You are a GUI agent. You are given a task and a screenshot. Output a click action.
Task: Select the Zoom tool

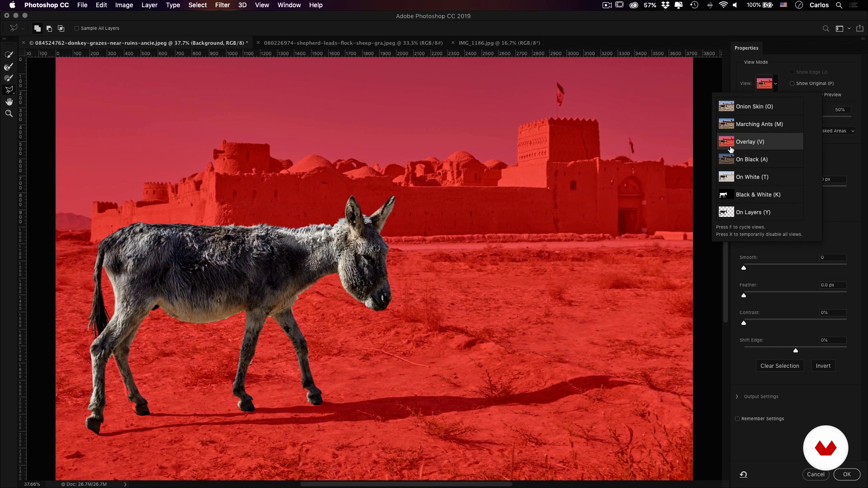(x=9, y=113)
